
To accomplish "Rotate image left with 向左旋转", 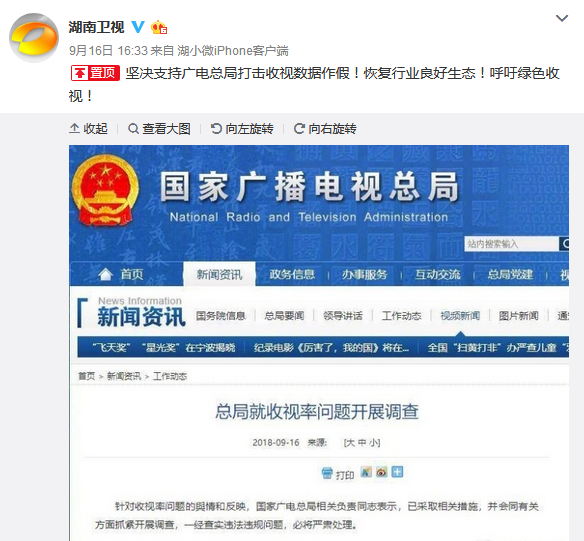I will (x=242, y=129).
